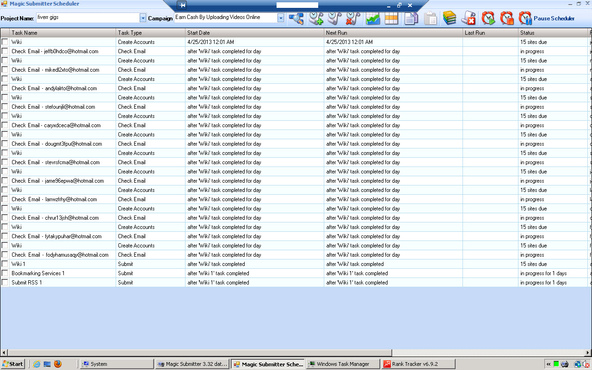
Task: Switch to Windows Task Manager taskbar button
Action: click(343, 364)
